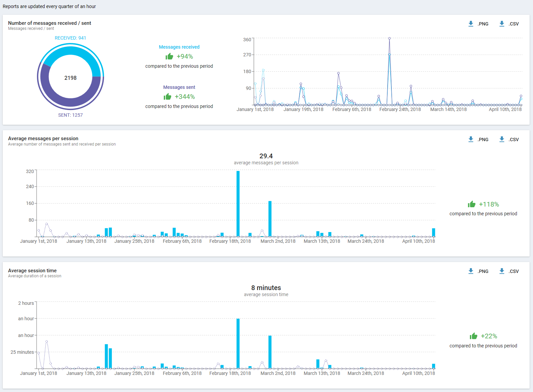Viewport: 533px width, 392px height.
Task: Click the RECEIVED: 941 label
Action: coord(70,38)
